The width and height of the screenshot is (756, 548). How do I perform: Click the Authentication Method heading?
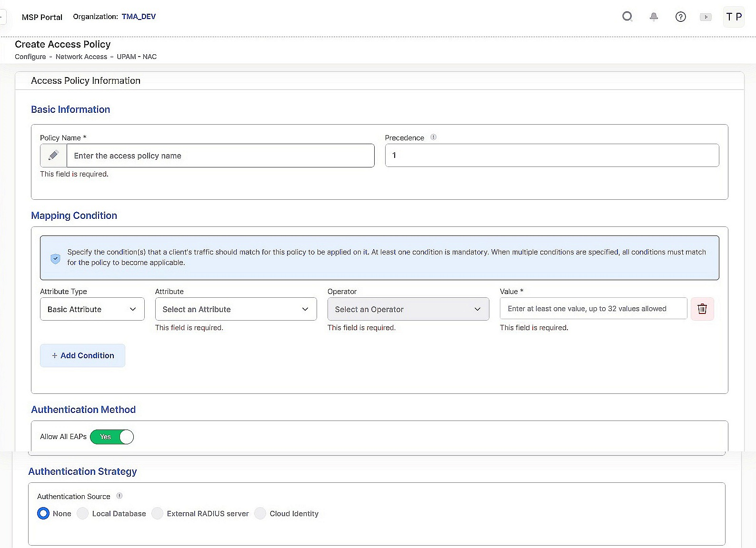[83, 410]
